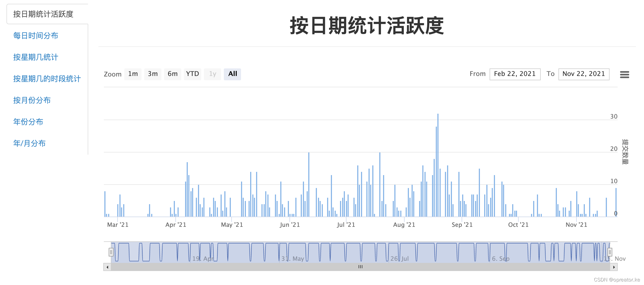Click the 提交数量 y-axis title
The width and height of the screenshot is (644, 285).
(625, 152)
